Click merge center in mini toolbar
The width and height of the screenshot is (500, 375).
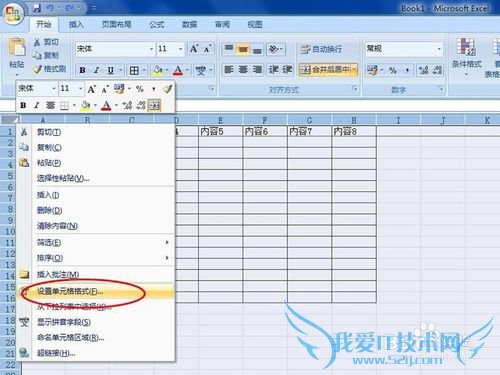point(154,106)
